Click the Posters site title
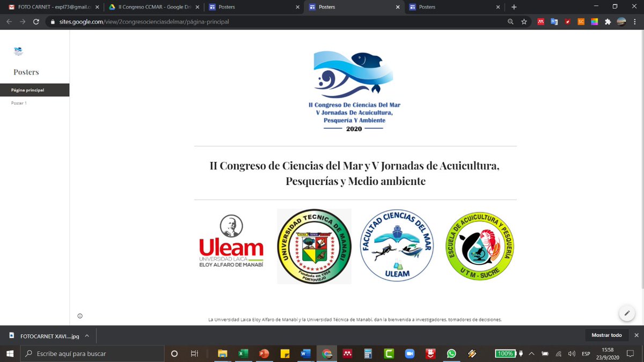Screen dimensions: 644x362 [26, 72]
